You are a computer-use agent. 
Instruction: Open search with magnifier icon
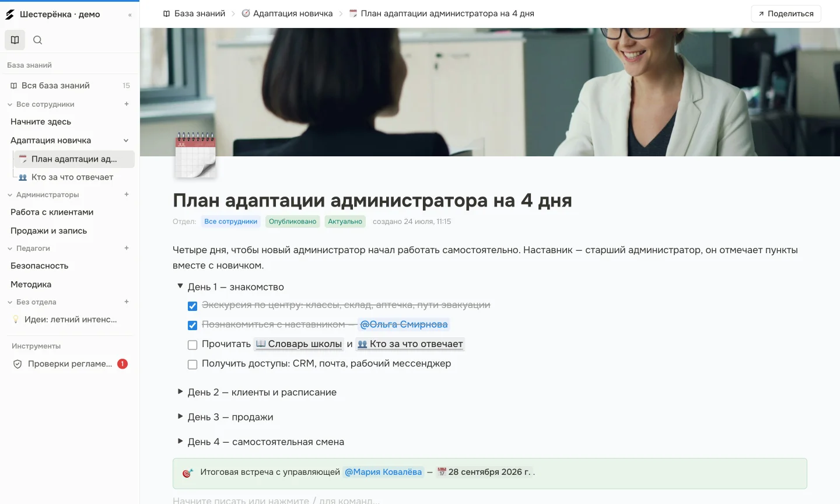pos(37,40)
